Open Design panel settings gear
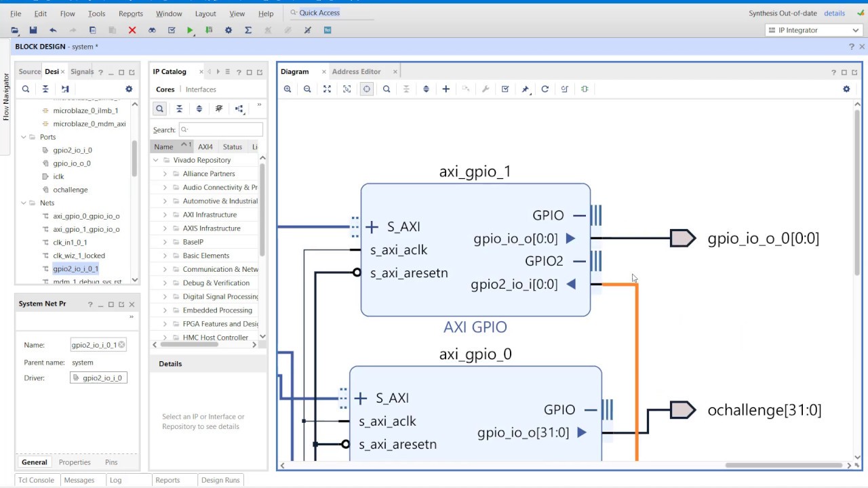The width and height of the screenshot is (868, 488). pos(129,89)
